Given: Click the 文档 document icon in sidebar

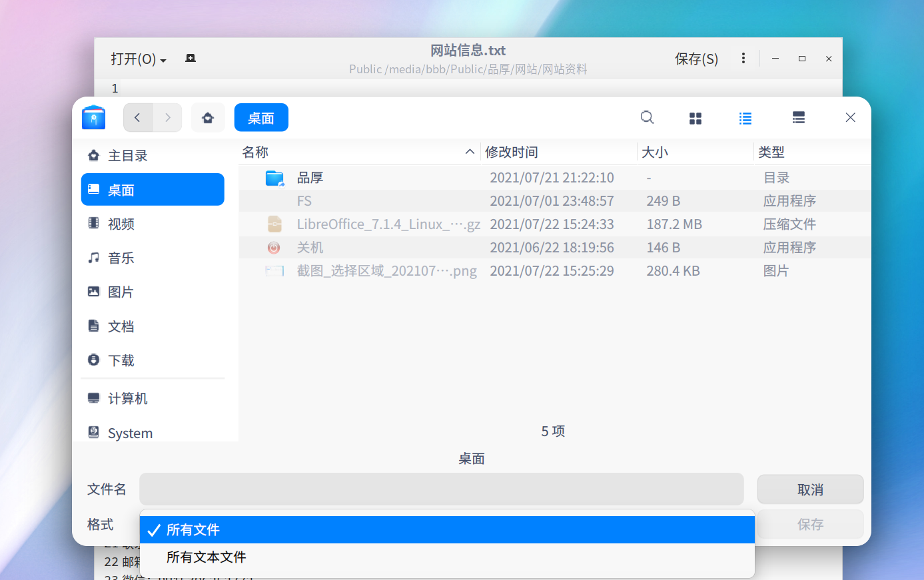Looking at the screenshot, I should point(94,326).
